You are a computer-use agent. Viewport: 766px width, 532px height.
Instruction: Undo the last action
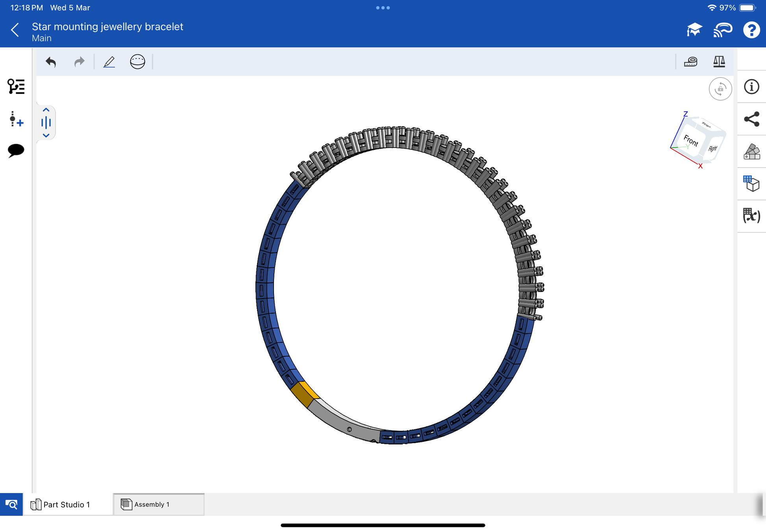tap(51, 62)
